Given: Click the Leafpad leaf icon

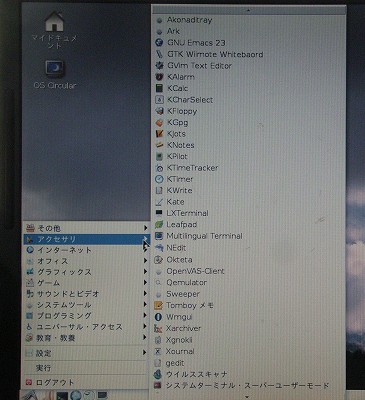Looking at the screenshot, I should (x=159, y=225).
